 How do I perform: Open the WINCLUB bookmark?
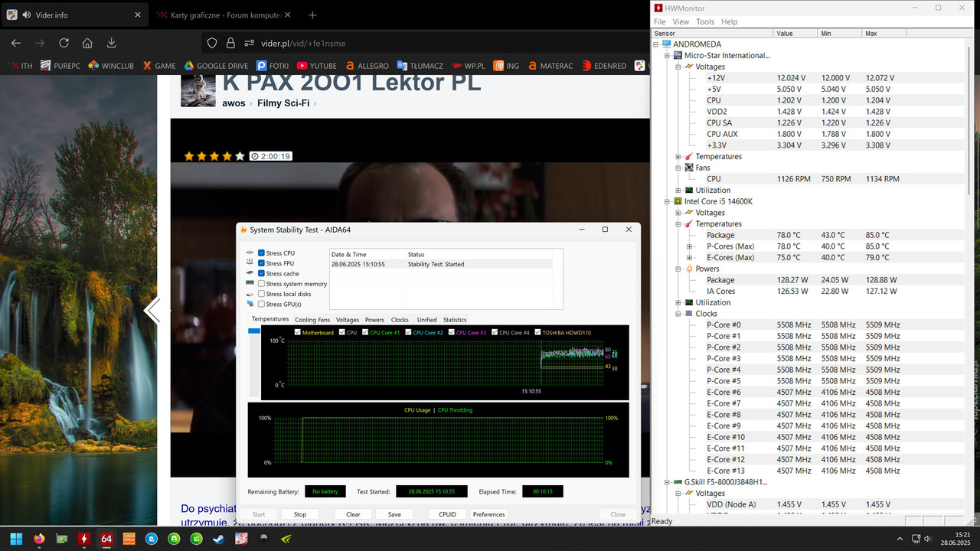pyautogui.click(x=110, y=66)
